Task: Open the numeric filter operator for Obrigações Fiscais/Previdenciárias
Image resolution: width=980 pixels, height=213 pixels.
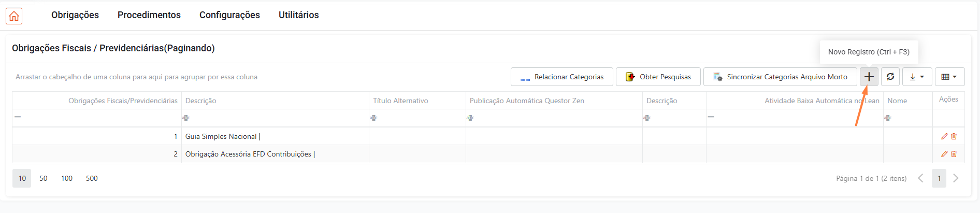Action: coord(18,117)
